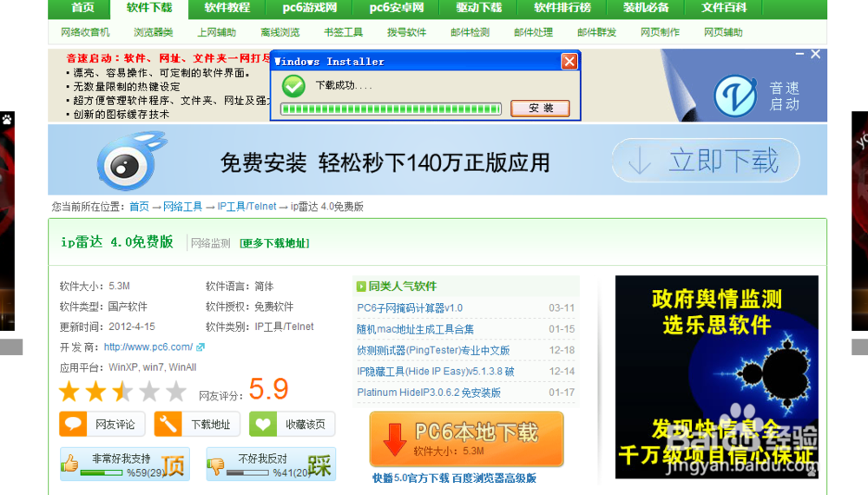The width and height of the screenshot is (868, 495).
Task: Open Platinum HideIP3.0.6.2 link
Action: pyautogui.click(x=429, y=392)
